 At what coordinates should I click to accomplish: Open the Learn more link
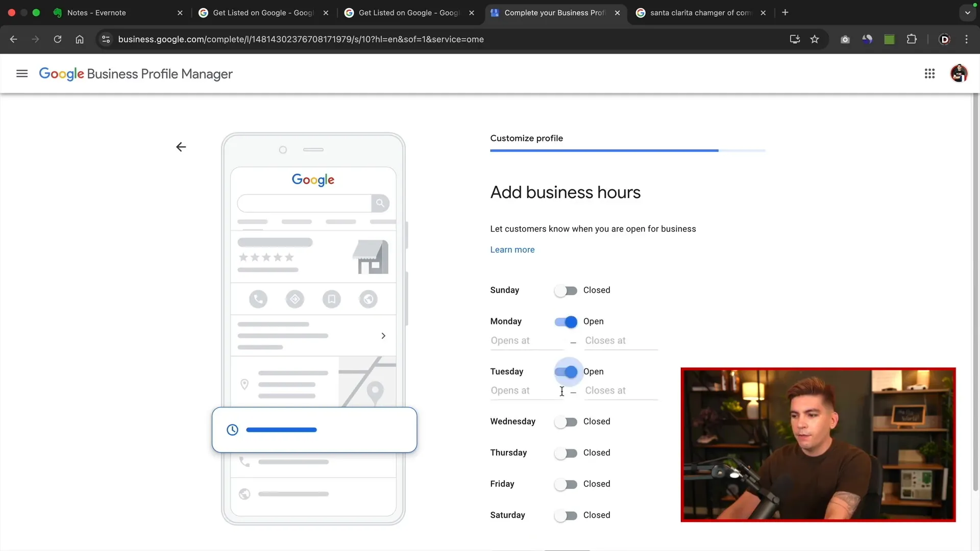pyautogui.click(x=512, y=249)
